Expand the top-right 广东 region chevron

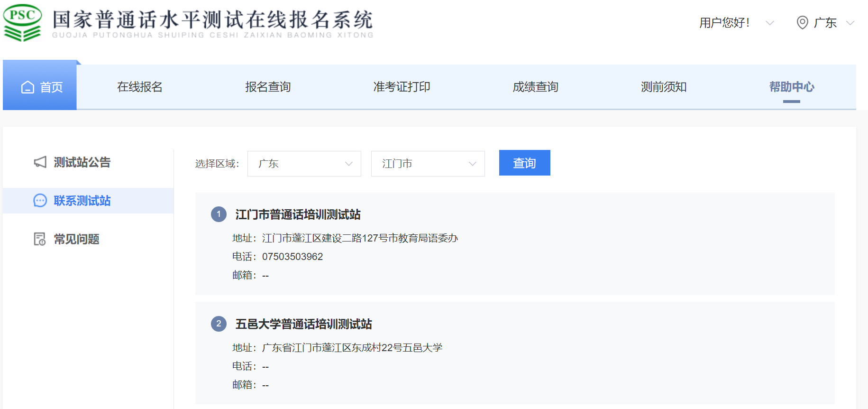pyautogui.click(x=850, y=23)
